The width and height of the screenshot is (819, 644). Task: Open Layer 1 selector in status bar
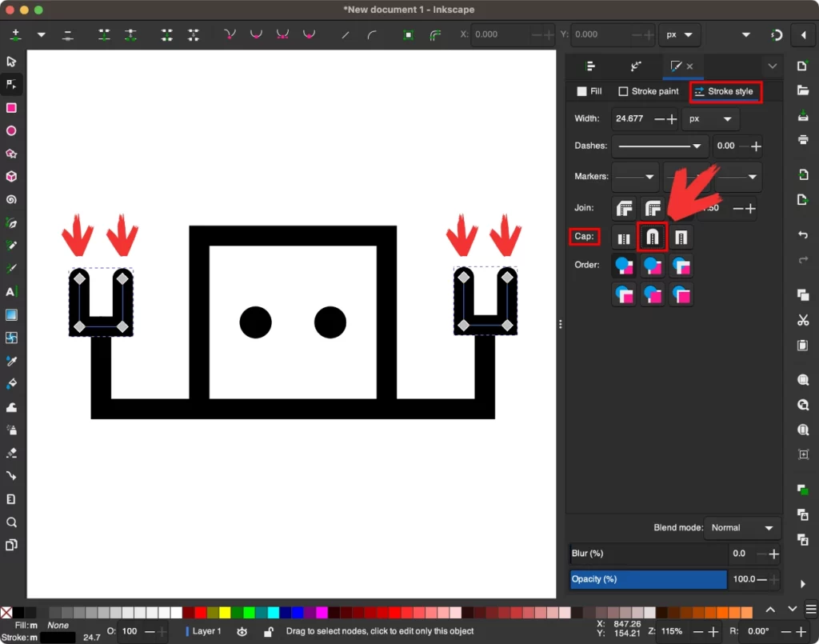tap(204, 631)
